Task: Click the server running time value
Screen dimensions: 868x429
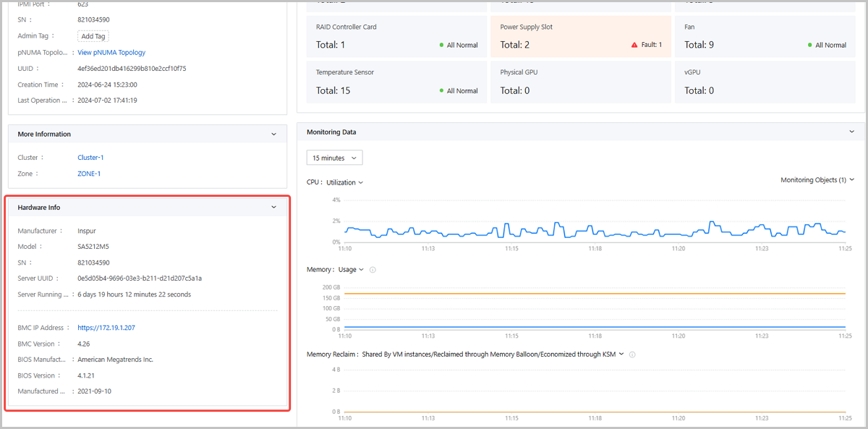Action: [x=134, y=294]
